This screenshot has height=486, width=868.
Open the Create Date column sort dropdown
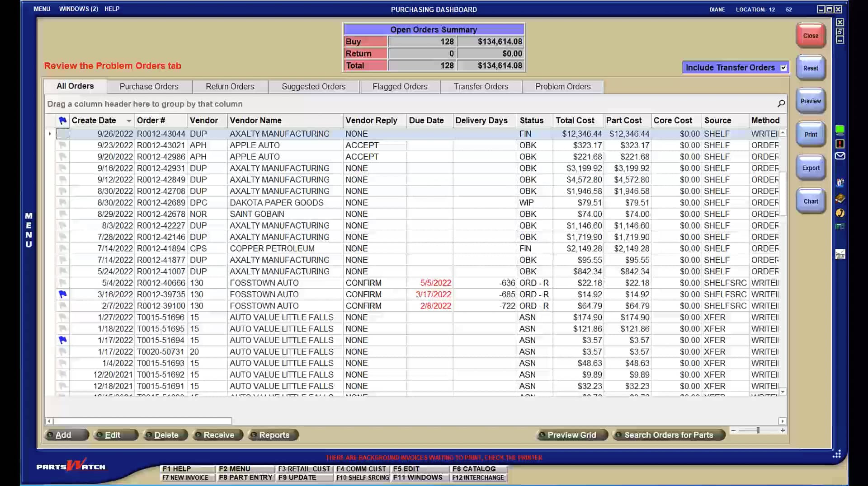pyautogui.click(x=129, y=121)
